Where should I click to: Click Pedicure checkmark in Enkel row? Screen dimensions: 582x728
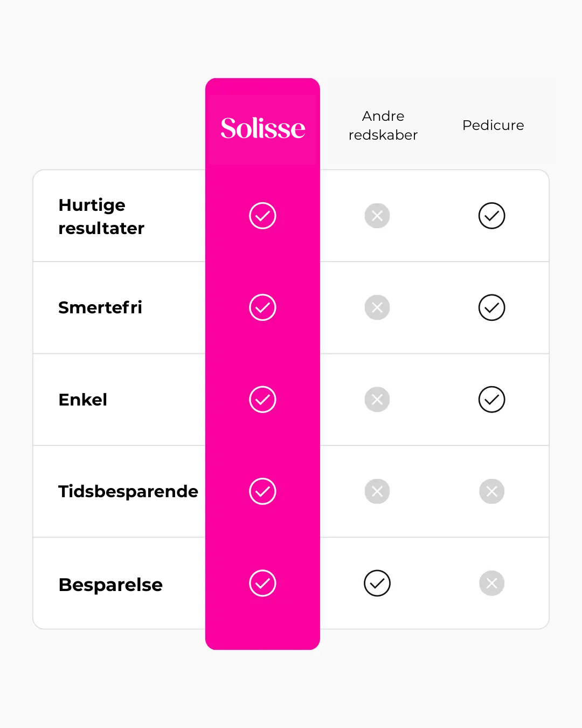[x=491, y=400]
